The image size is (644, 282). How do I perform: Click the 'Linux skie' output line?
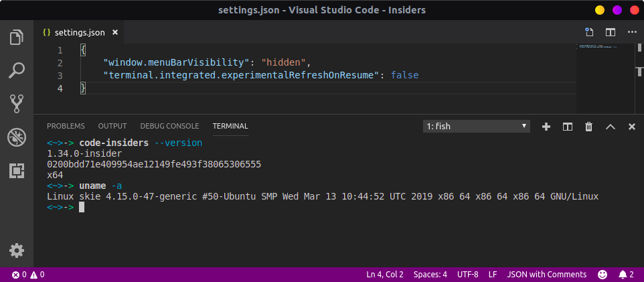pyautogui.click(x=323, y=196)
